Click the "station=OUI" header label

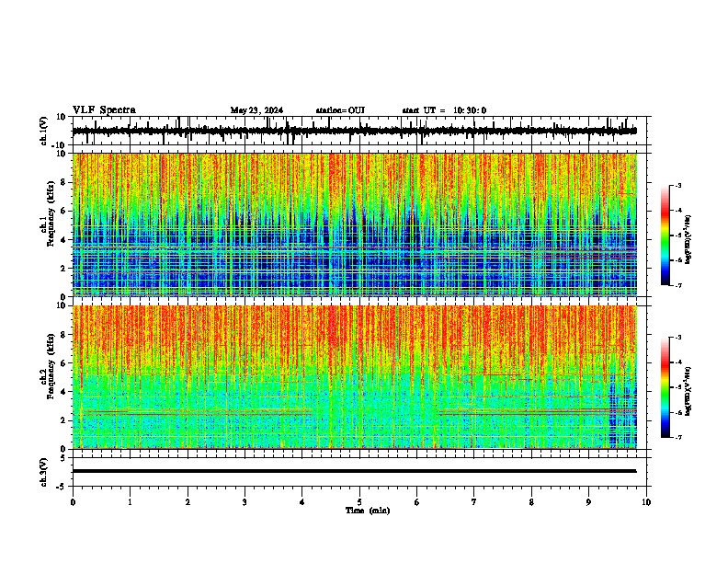340,110
